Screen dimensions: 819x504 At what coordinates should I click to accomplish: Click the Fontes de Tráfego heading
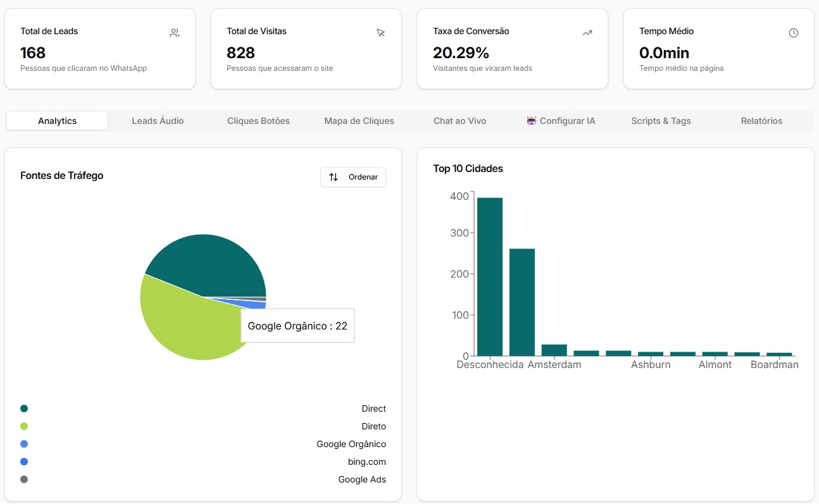[x=61, y=175]
